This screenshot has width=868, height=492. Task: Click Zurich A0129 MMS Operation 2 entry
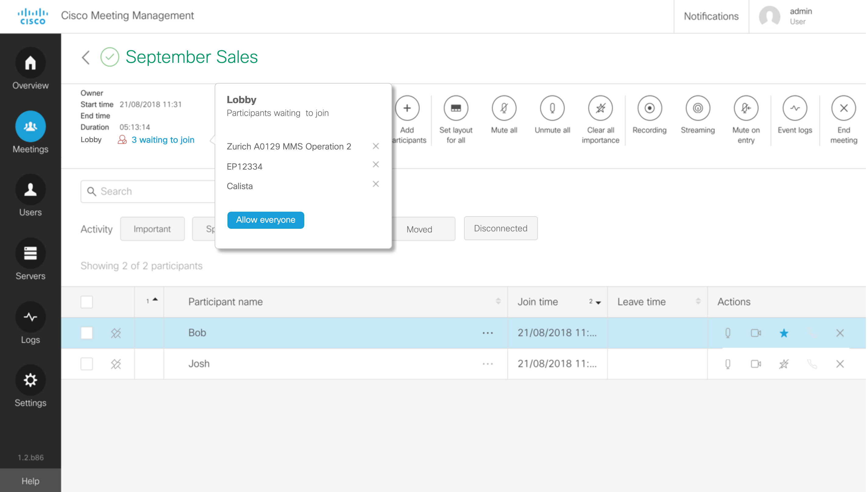pos(289,146)
